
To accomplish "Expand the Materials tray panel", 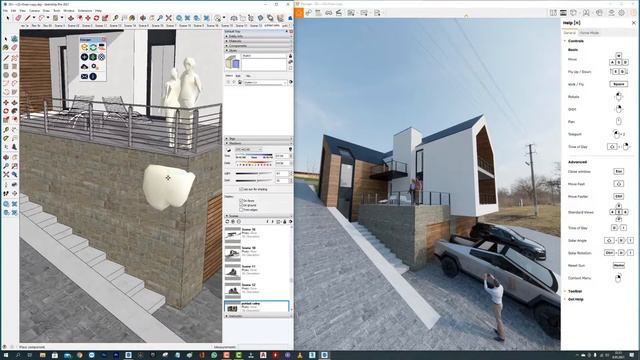I will click(258, 41).
